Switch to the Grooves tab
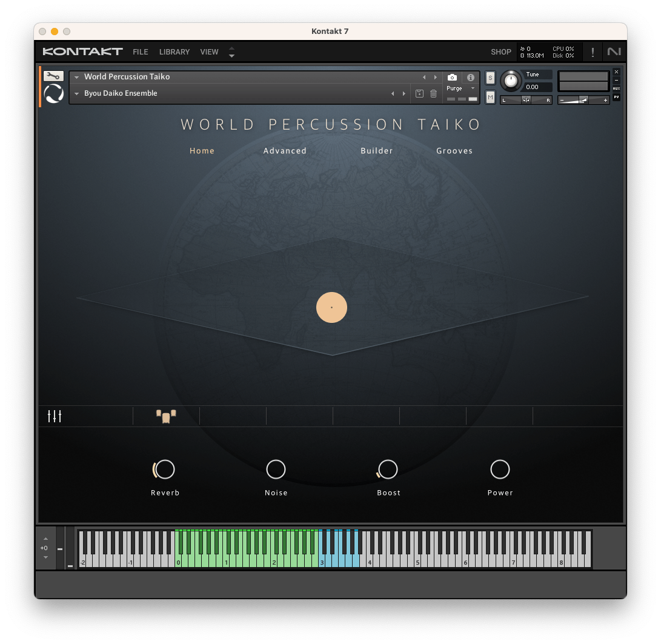661x644 pixels. [x=454, y=151]
